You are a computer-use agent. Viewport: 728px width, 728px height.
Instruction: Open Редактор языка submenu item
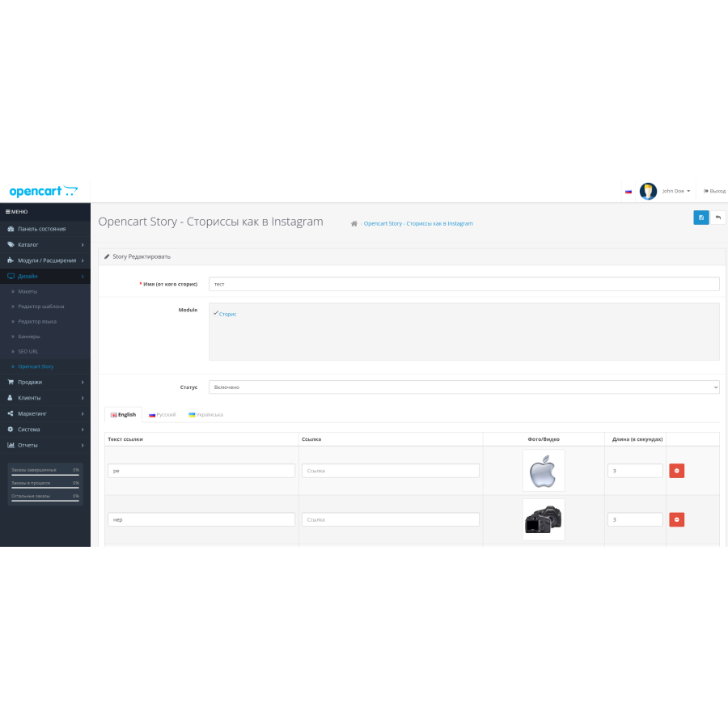tap(45, 321)
